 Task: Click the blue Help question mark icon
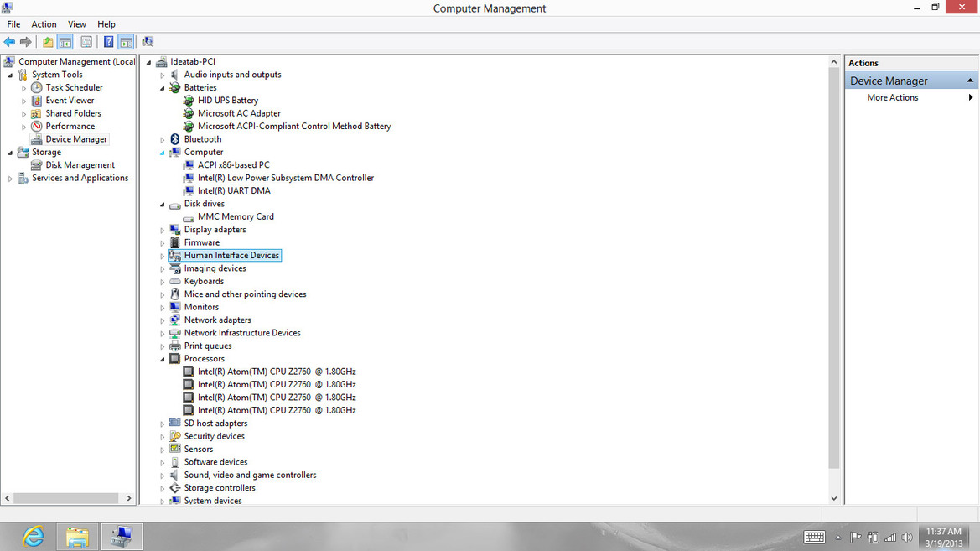pos(108,42)
